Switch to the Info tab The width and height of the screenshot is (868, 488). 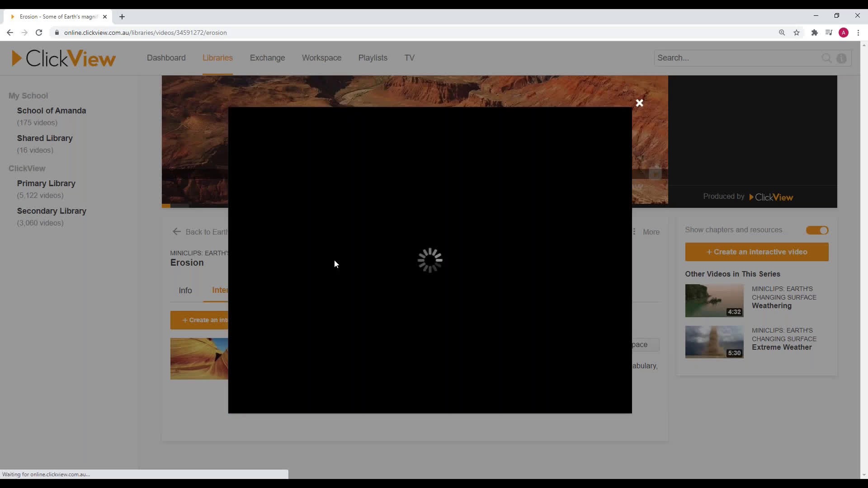[185, 291]
